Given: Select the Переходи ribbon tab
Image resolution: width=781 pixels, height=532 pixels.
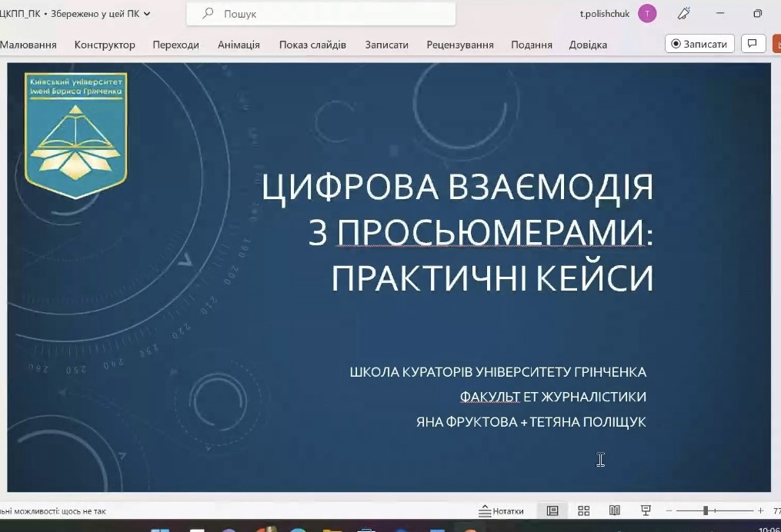Looking at the screenshot, I should pos(176,45).
